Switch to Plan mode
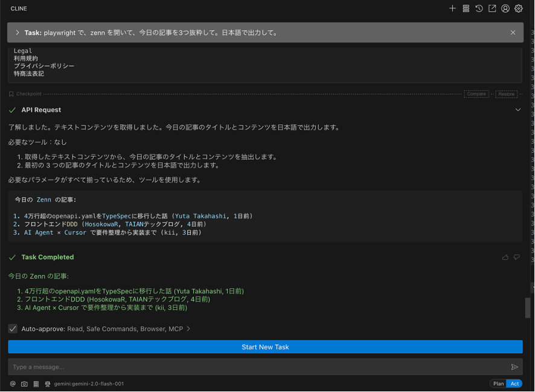 (498, 384)
